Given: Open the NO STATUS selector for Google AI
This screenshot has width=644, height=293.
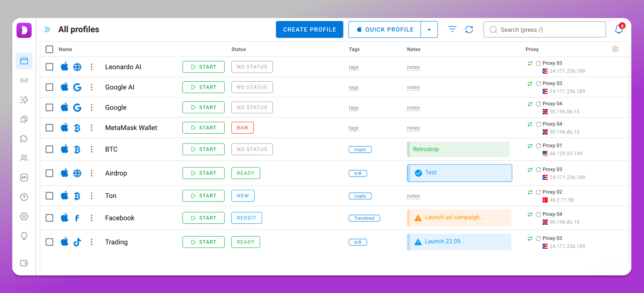Looking at the screenshot, I should (x=252, y=87).
